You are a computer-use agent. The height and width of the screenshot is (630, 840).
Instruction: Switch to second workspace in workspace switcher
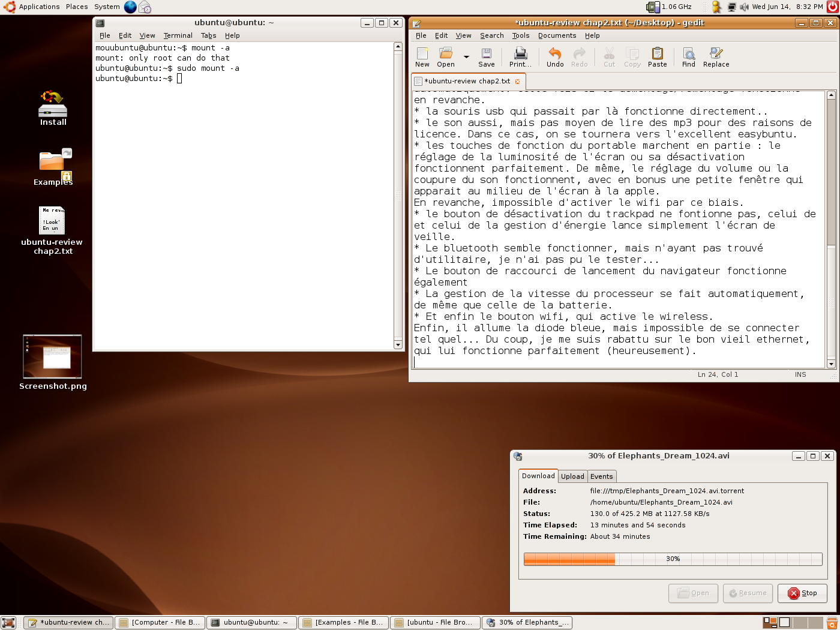(785, 623)
